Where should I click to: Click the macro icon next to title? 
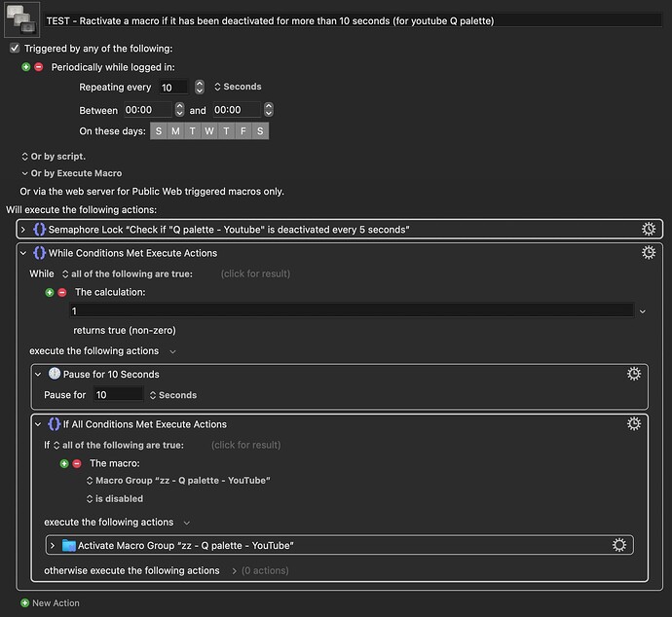pos(21,20)
